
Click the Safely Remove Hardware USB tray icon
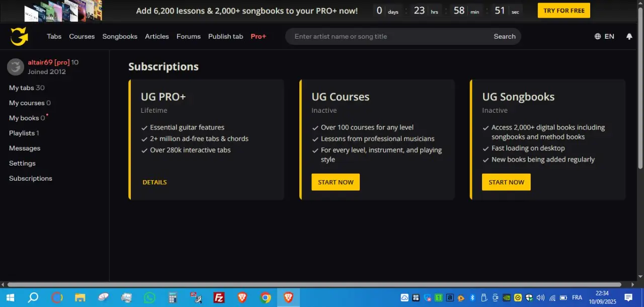click(484, 297)
